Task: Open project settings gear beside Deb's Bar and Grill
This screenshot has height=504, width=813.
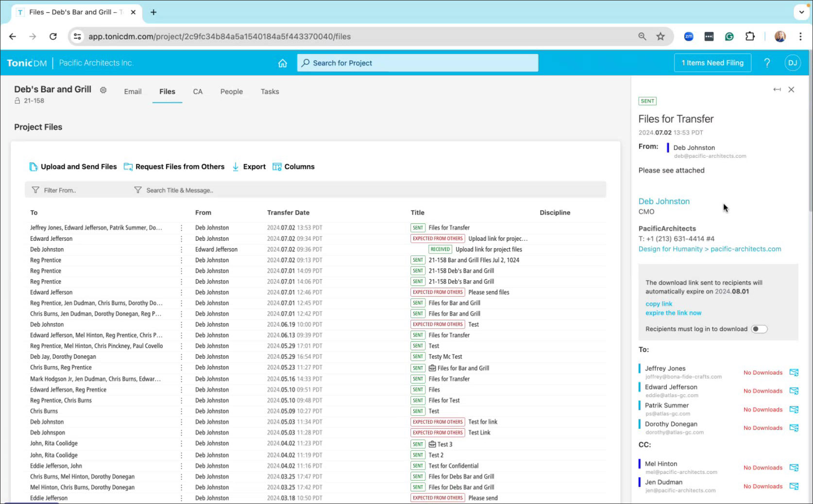Action: 103,90
